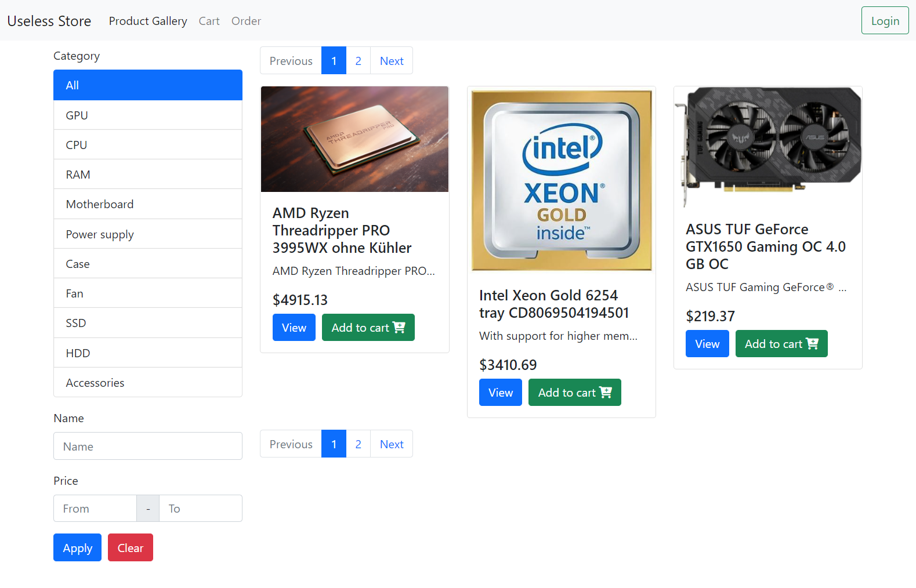The height and width of the screenshot is (588, 916).
Task: Go to page 2 in top pagination
Action: [359, 60]
